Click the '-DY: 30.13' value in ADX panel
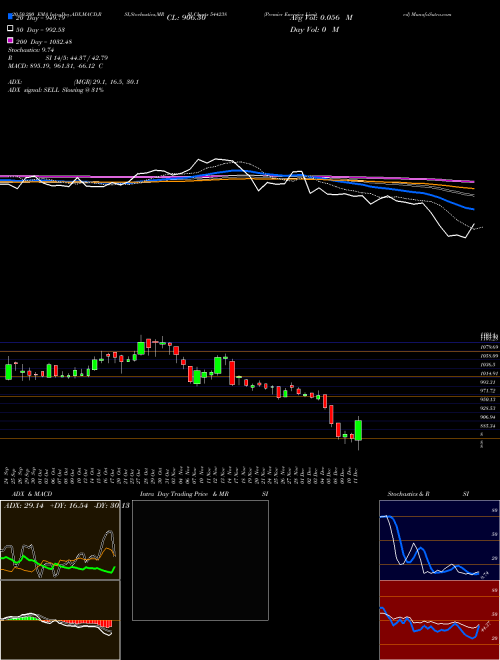Image resolution: width=500 pixels, height=660 pixels. pos(111,505)
